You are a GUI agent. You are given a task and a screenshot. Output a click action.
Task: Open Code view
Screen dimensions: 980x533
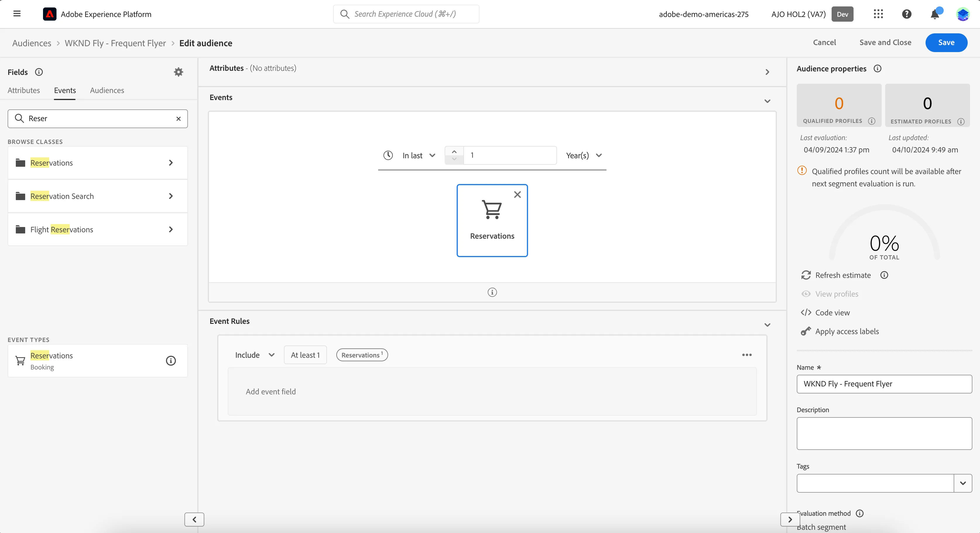tap(825, 312)
